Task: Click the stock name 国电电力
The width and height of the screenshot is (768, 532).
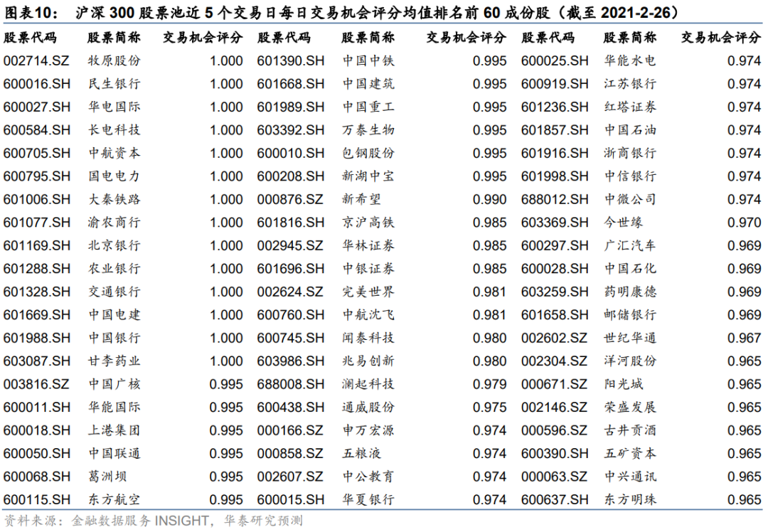Action: point(114,176)
